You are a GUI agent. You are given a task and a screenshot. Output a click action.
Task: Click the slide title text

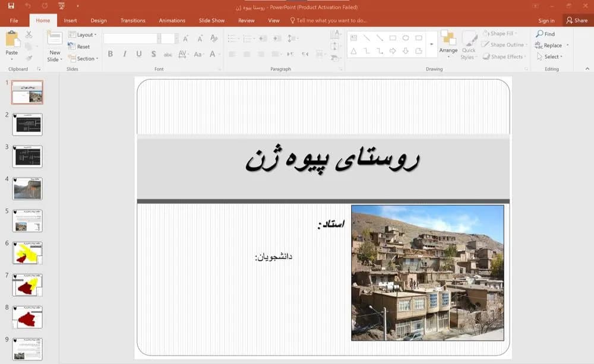pos(332,159)
